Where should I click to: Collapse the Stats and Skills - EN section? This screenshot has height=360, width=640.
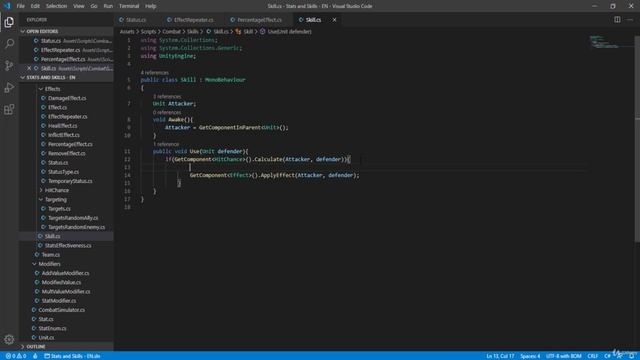pos(67,78)
